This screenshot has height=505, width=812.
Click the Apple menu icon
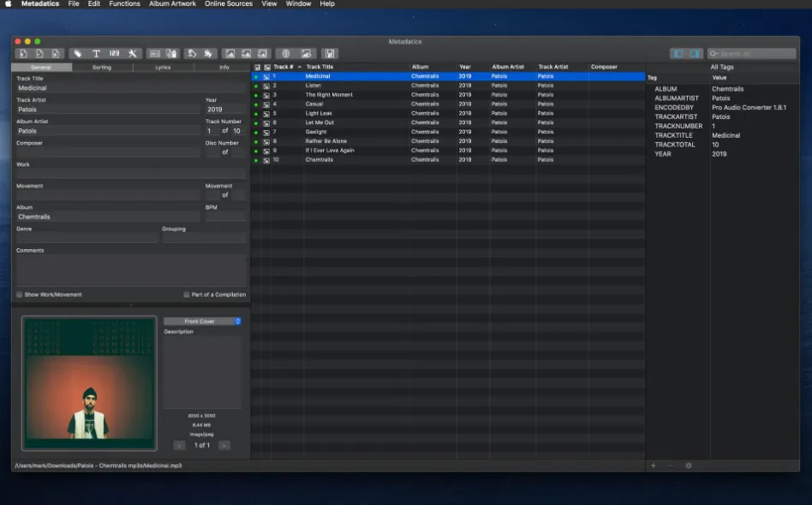point(9,3)
